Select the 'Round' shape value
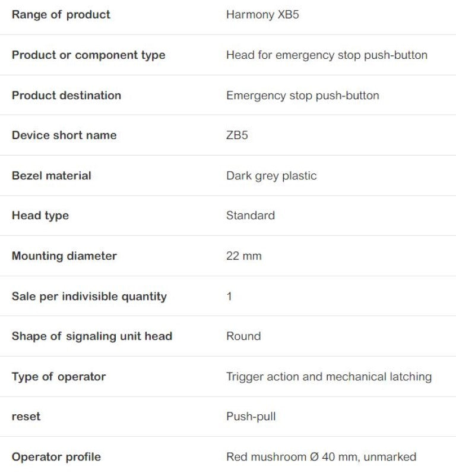Screen dimensions: 456x476 [x=243, y=336]
